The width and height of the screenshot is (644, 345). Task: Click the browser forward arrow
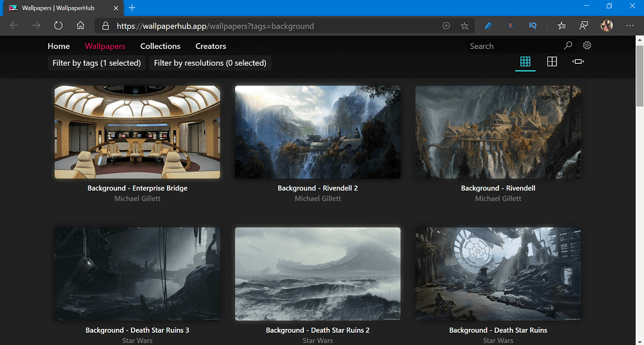[x=36, y=26]
